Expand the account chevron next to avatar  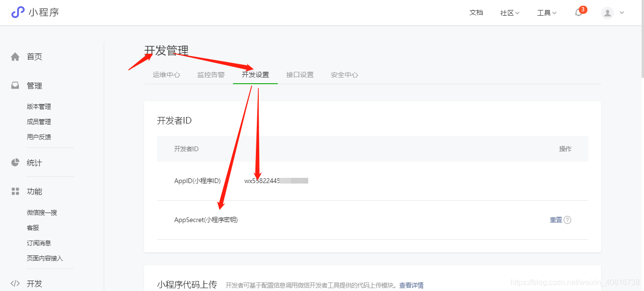pyautogui.click(x=621, y=13)
